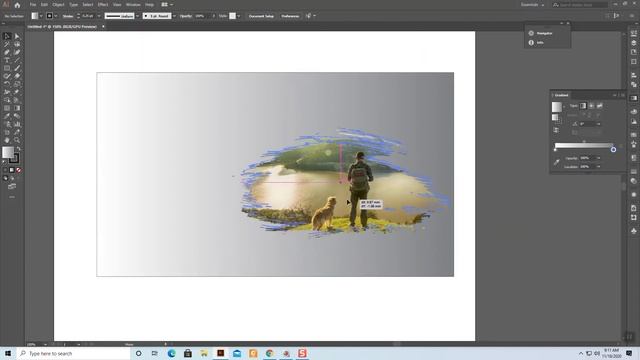Open the Info panel button
Viewport: 640px width, 360px height.
[x=537, y=42]
